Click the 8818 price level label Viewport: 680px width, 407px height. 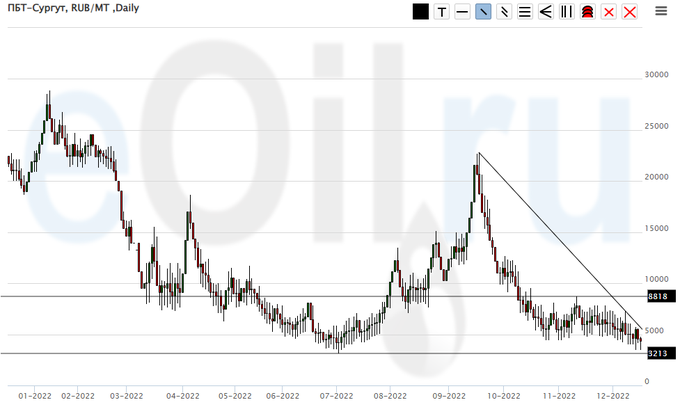point(658,297)
